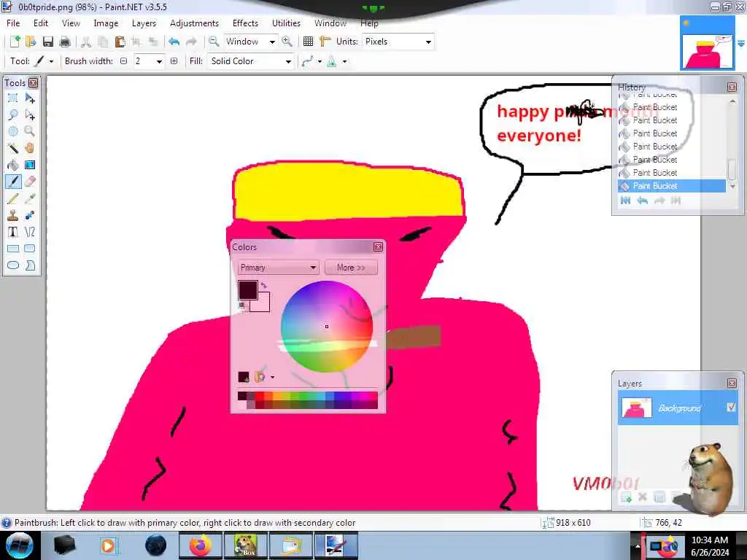This screenshot has height=560, width=747.
Task: Open the Edit menu
Action: pyautogui.click(x=41, y=23)
